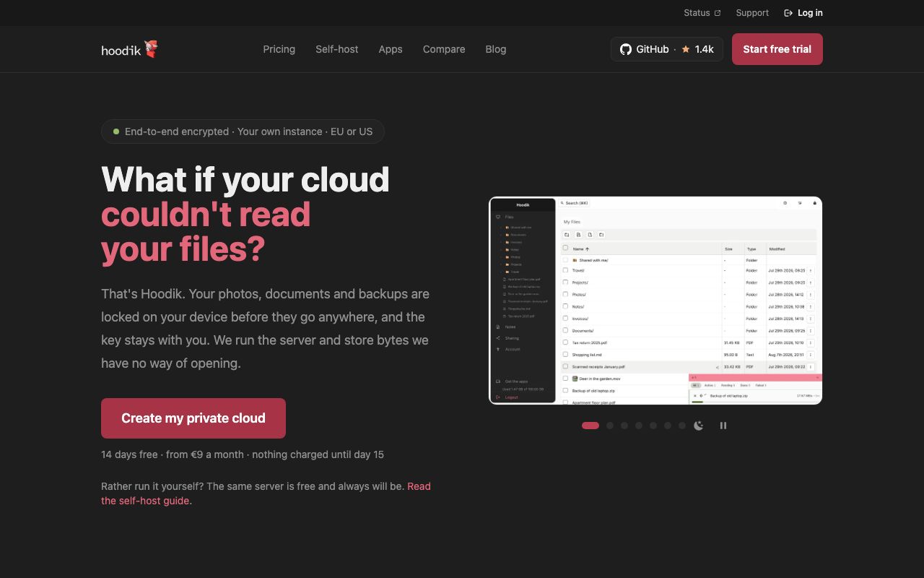This screenshot has height=578, width=924.
Task: Click the Start free trial button
Action: (777, 49)
